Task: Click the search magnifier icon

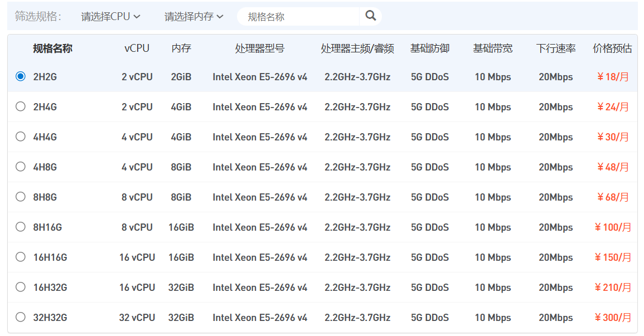Action: click(x=371, y=16)
